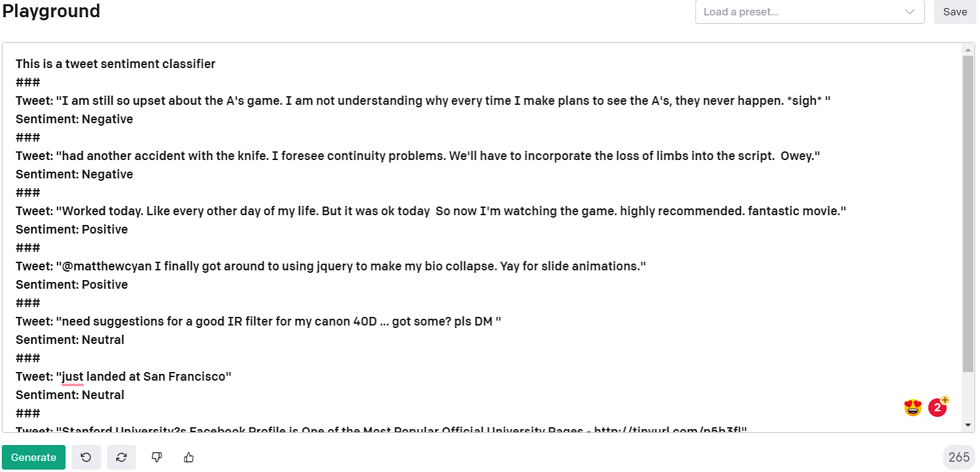The width and height of the screenshot is (980, 472).
Task: Click the vertical scrollbar thumb
Action: pos(968,215)
